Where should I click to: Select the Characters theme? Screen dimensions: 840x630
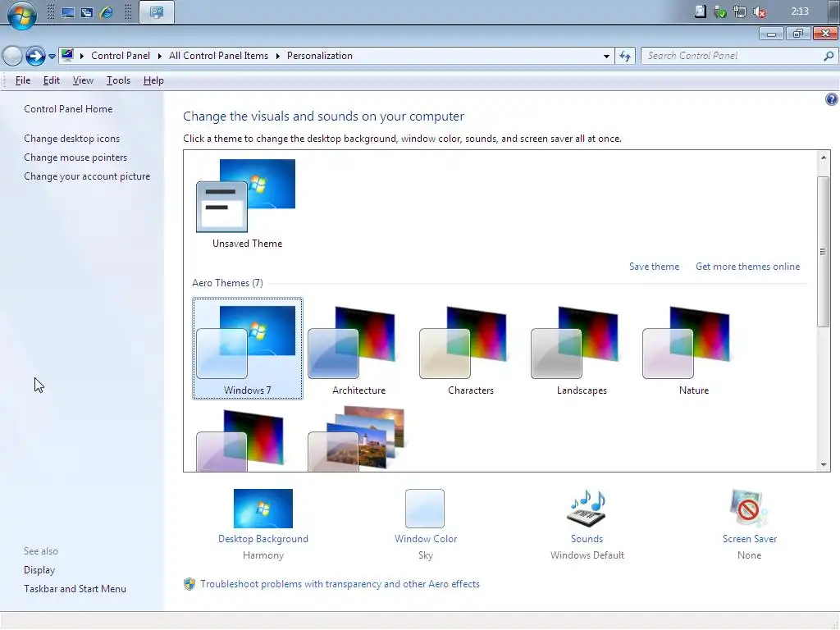470,349
